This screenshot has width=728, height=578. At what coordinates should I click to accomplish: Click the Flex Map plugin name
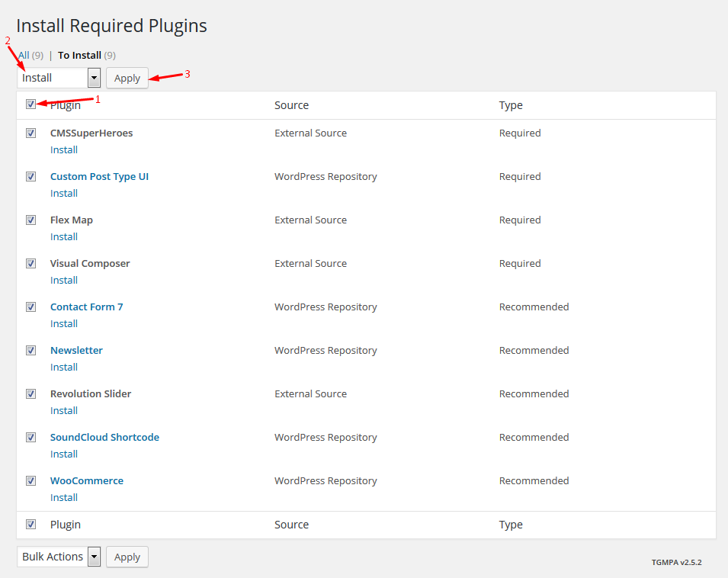tap(72, 220)
